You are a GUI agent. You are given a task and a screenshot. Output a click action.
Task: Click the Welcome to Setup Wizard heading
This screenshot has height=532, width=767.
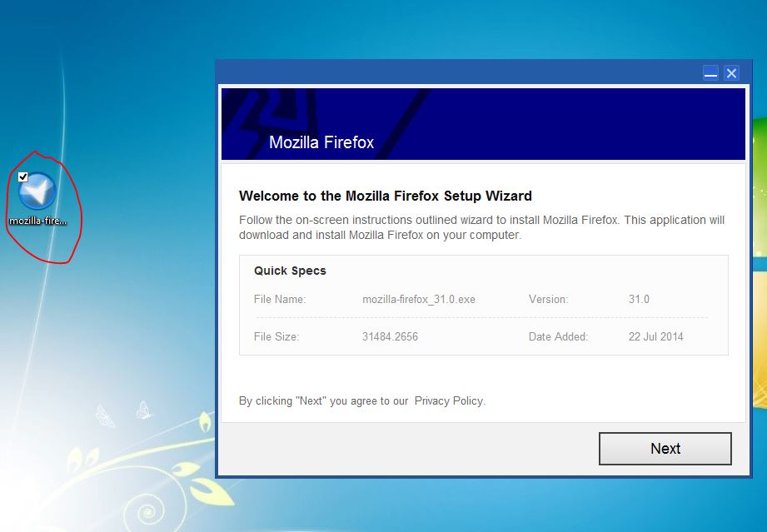pos(386,196)
